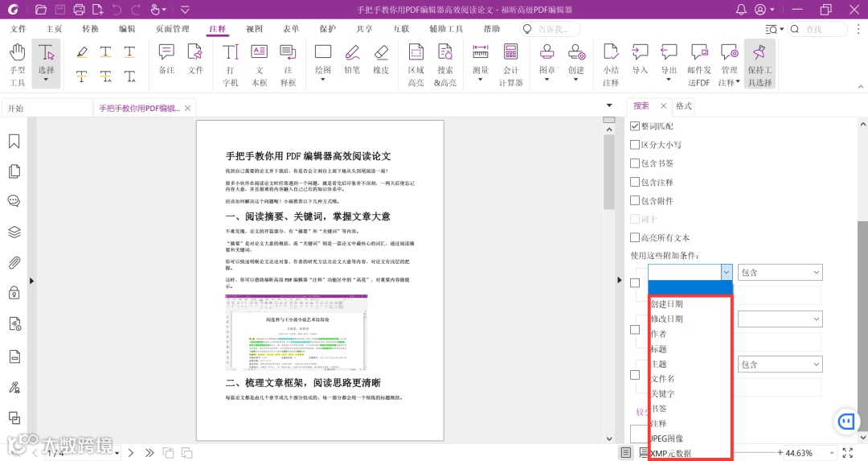
Task: Enable highlight all text checkbox
Action: tap(635, 237)
